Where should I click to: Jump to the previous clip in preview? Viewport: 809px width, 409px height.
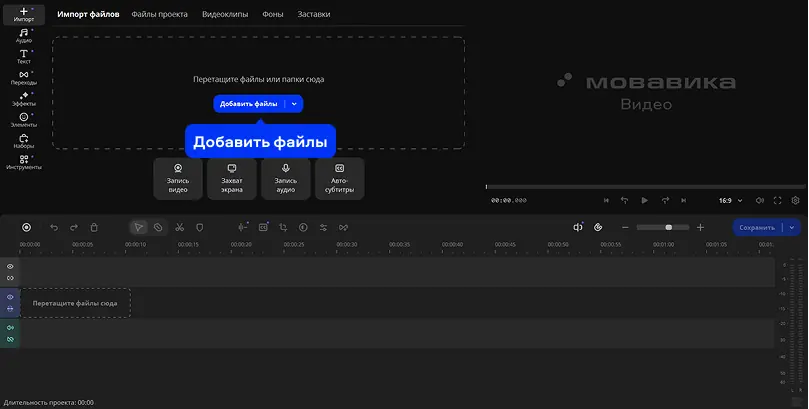click(606, 201)
